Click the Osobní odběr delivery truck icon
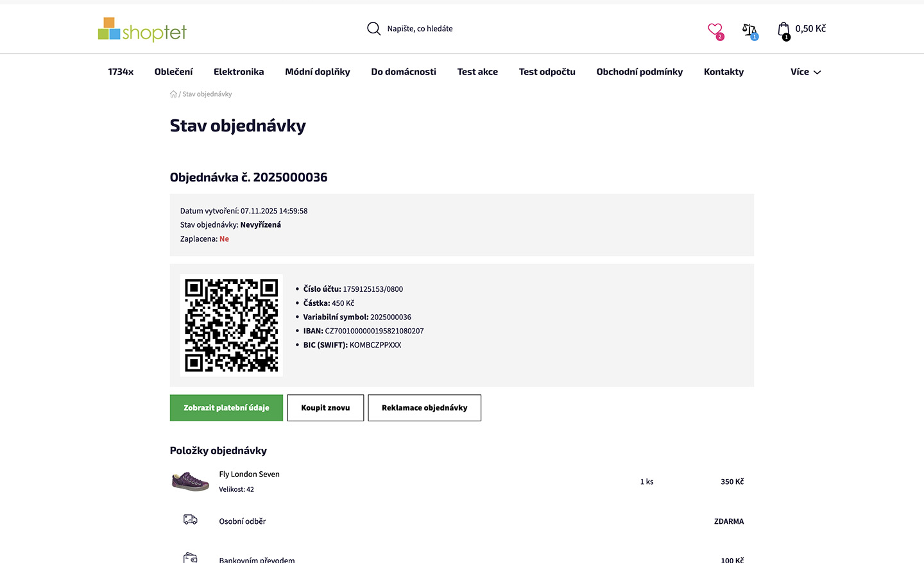 191,519
